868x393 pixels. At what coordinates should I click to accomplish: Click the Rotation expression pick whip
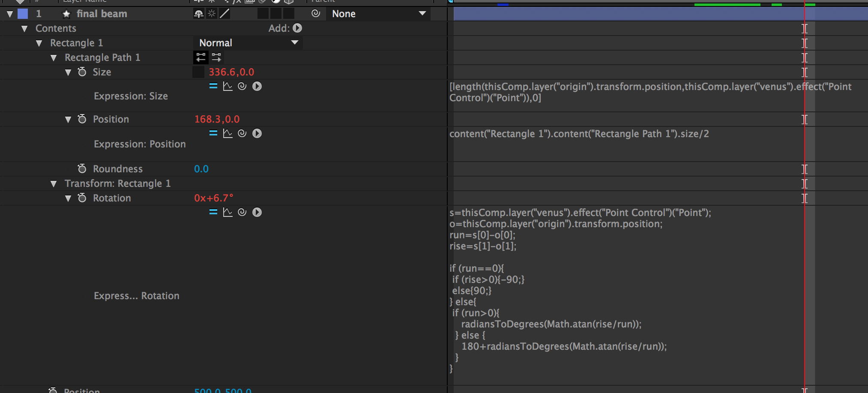point(242,212)
